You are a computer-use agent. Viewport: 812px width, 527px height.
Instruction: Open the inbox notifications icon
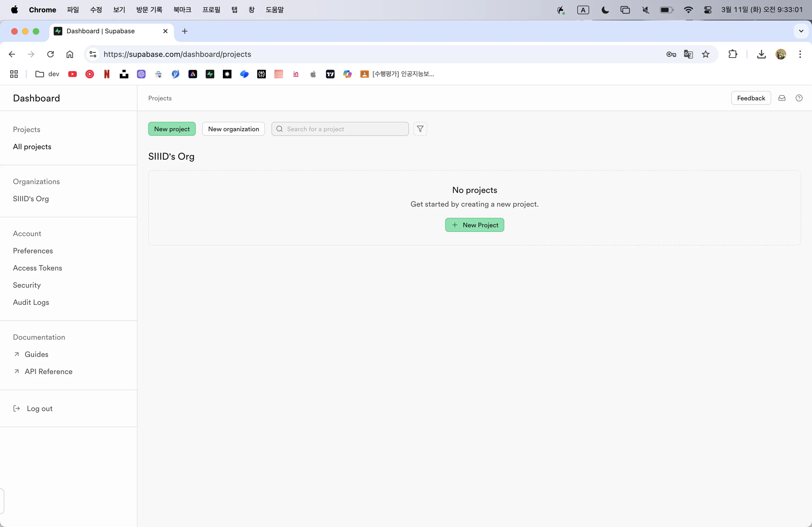pyautogui.click(x=782, y=98)
